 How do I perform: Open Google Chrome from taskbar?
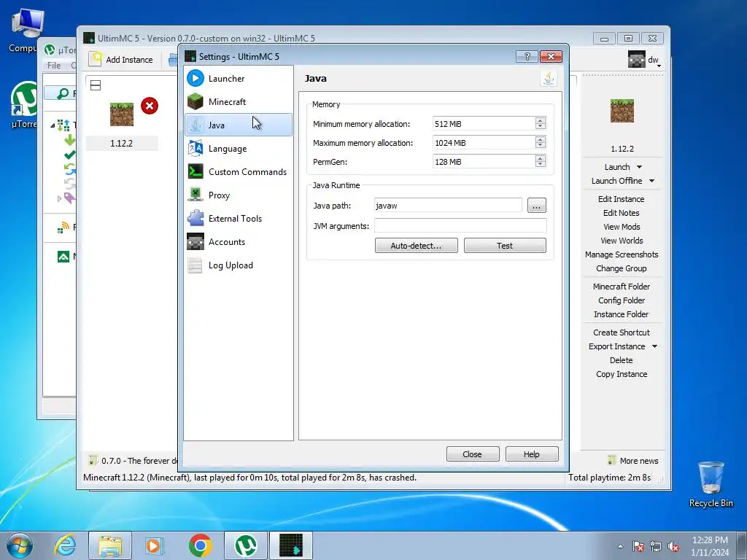[x=201, y=545]
